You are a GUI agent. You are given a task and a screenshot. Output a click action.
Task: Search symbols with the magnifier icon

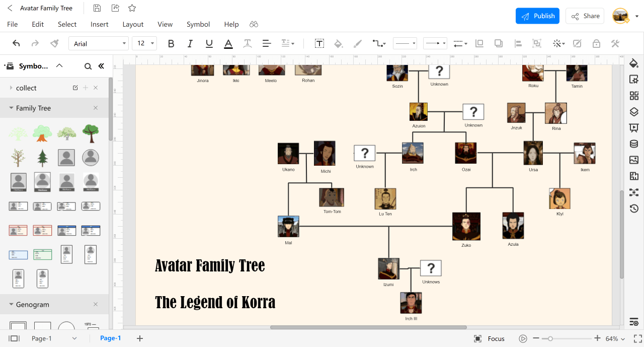[x=88, y=66]
